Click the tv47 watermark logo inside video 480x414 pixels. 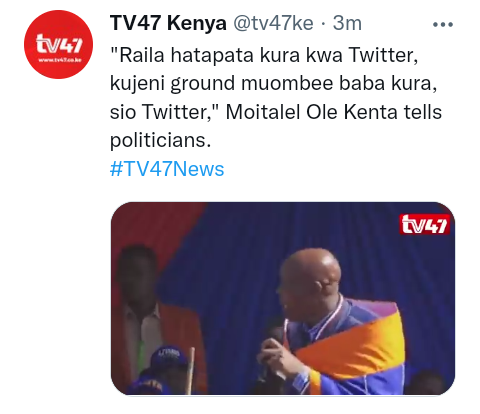tap(424, 224)
